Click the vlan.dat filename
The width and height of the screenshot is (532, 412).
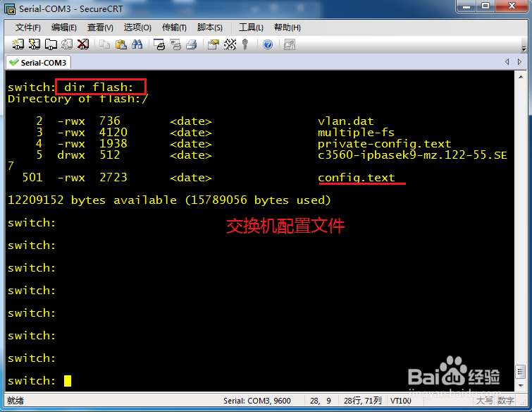click(x=346, y=121)
